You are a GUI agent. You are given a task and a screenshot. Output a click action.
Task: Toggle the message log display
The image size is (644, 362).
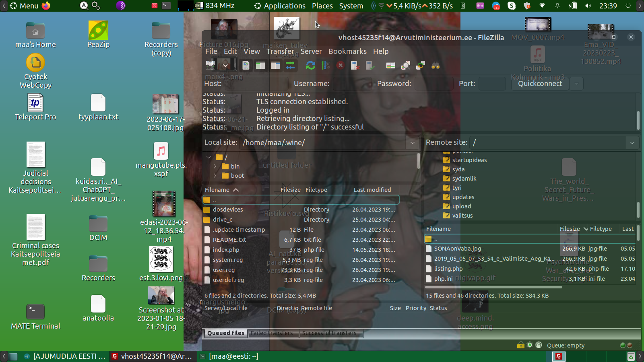pyautogui.click(x=246, y=65)
